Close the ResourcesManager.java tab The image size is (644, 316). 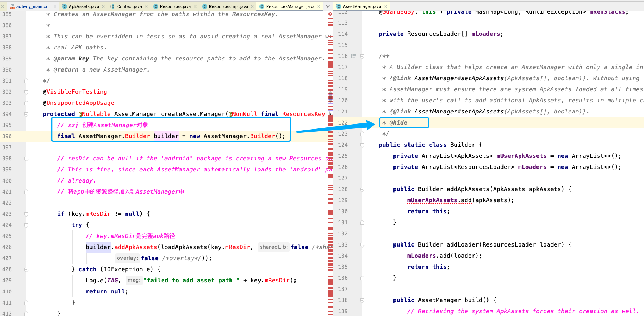pyautogui.click(x=319, y=6)
